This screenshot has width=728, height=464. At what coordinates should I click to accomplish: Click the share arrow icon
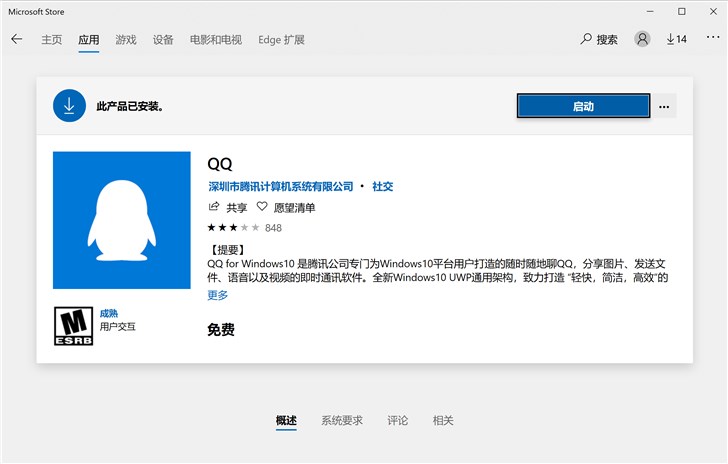tap(214, 207)
